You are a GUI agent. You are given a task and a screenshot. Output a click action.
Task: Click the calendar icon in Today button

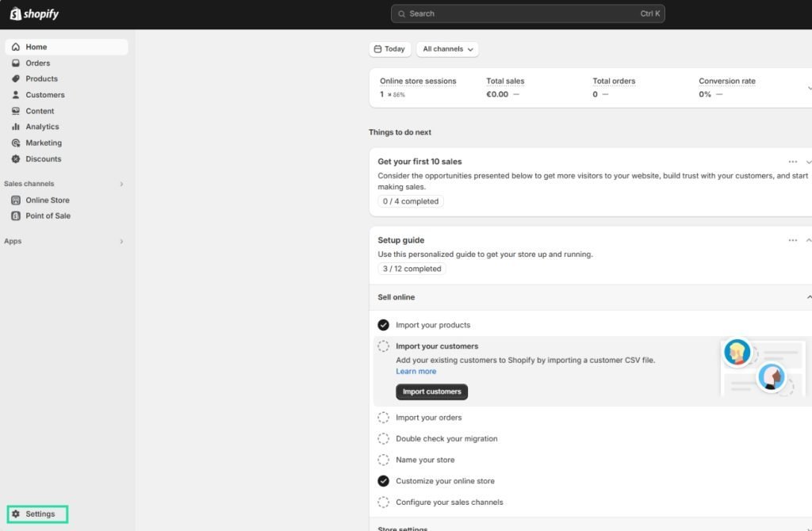[x=377, y=48]
